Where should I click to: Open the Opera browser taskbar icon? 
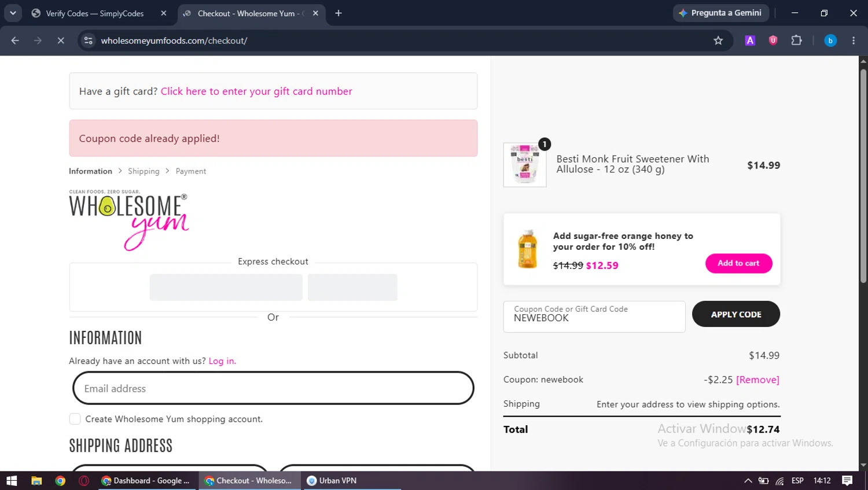coord(84,481)
